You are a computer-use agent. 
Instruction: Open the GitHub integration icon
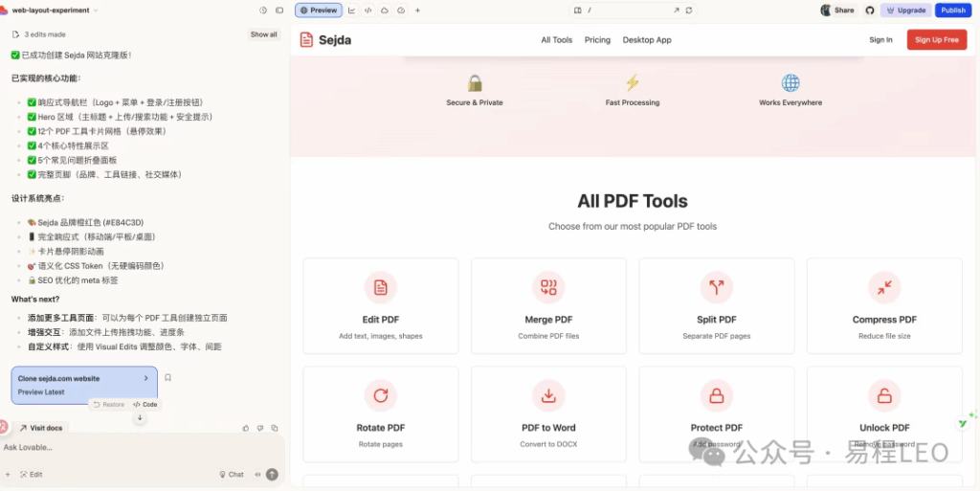[x=870, y=11]
